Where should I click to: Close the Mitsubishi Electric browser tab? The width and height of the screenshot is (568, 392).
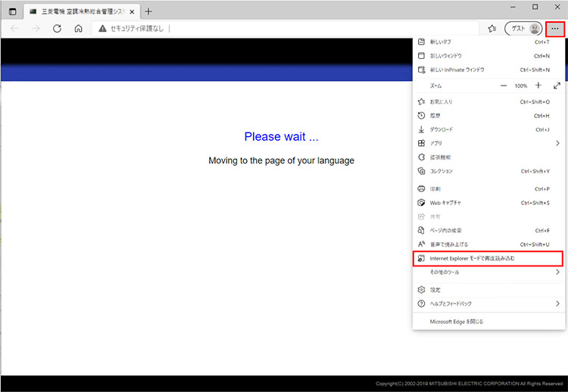tap(133, 12)
